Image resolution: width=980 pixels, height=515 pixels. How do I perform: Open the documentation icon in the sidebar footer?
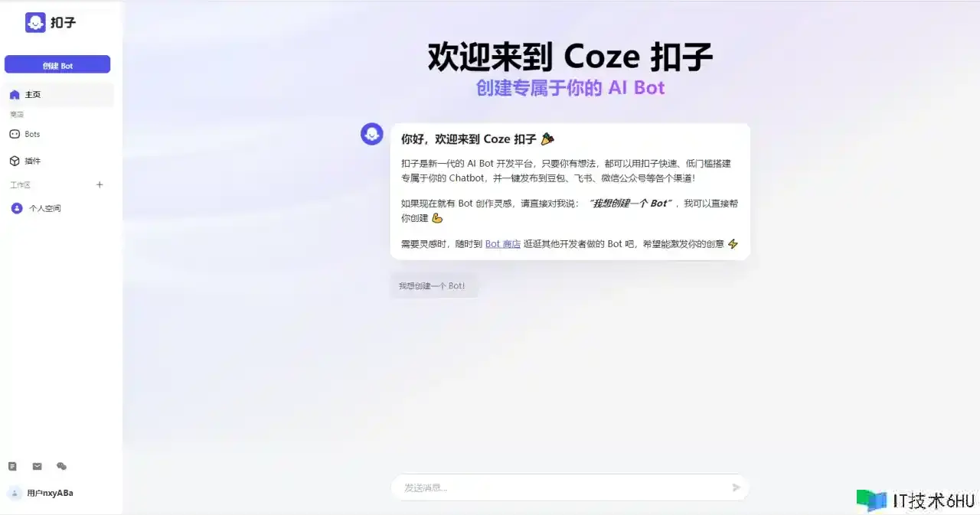[x=12, y=466]
